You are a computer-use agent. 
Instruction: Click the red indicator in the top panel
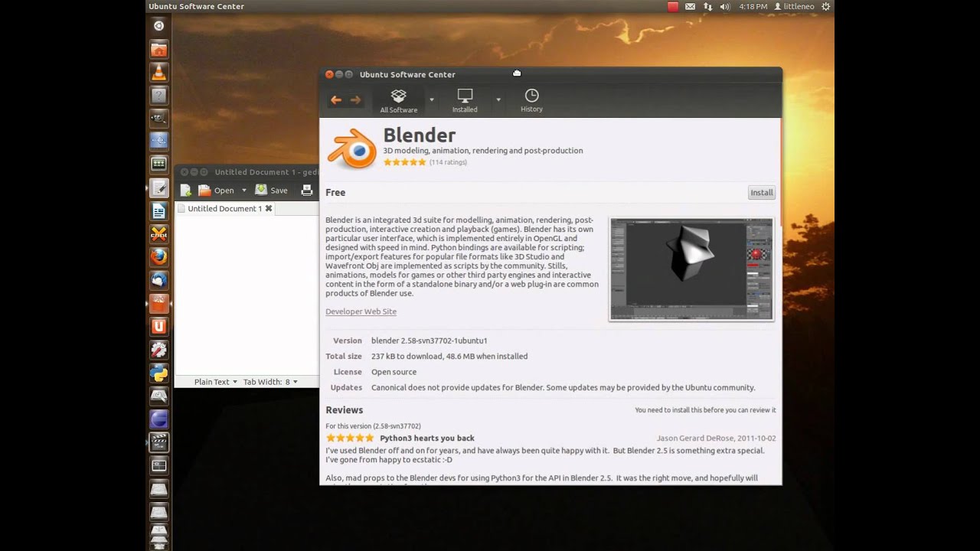click(673, 6)
